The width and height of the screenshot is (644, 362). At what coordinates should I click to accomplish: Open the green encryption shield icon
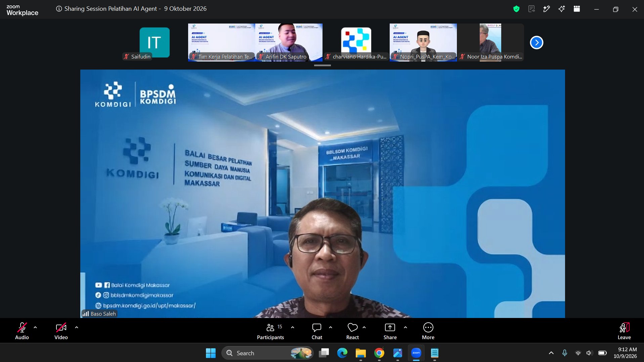click(516, 9)
